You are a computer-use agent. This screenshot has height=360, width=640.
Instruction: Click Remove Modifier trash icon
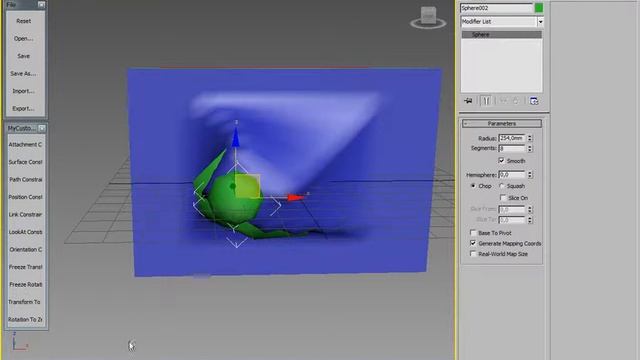(516, 101)
